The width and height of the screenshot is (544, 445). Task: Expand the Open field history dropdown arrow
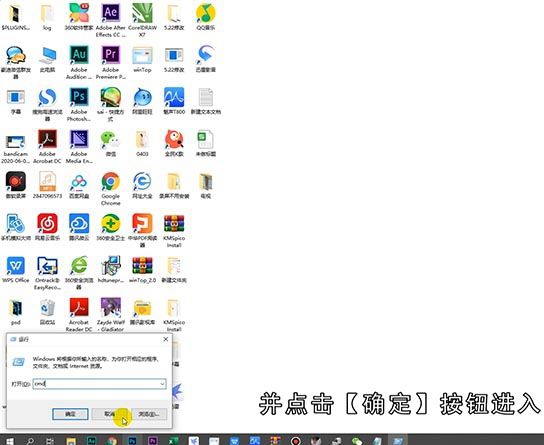pos(162,384)
